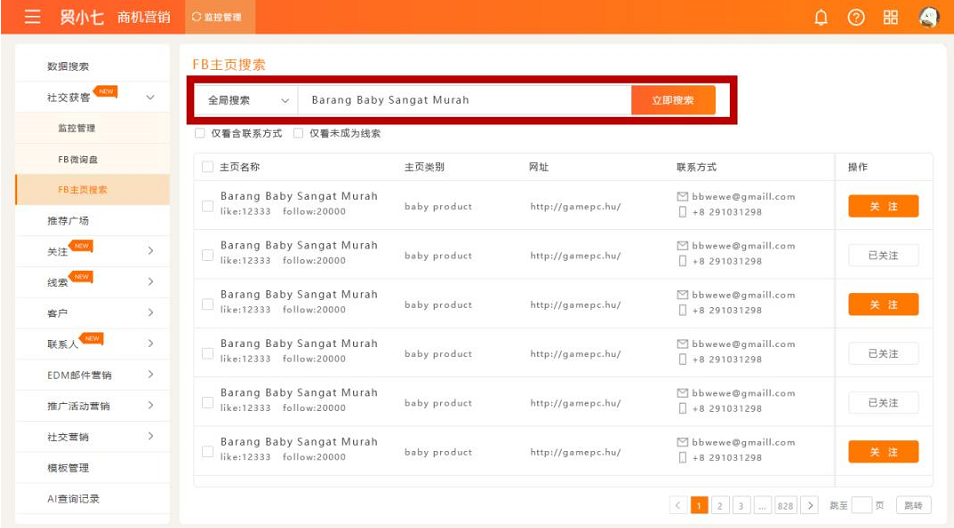Click the 跳至 page number input
954x528 pixels.
pyautogui.click(x=862, y=505)
